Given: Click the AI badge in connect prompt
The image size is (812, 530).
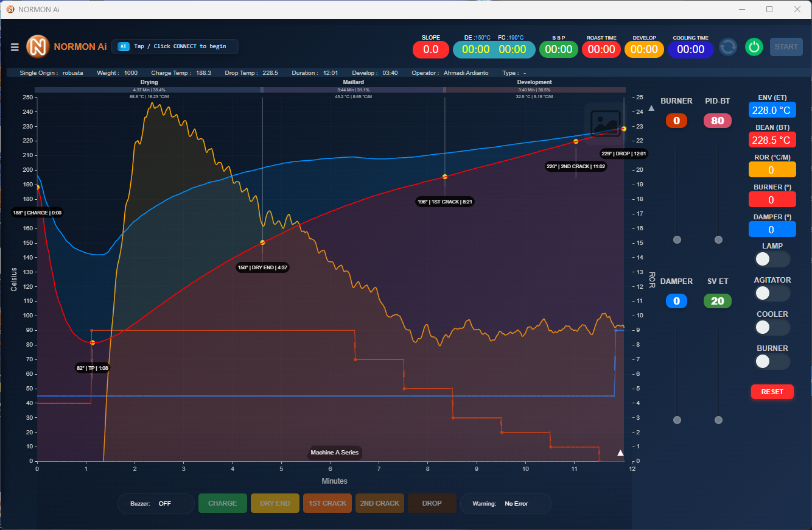Looking at the screenshot, I should [124, 46].
